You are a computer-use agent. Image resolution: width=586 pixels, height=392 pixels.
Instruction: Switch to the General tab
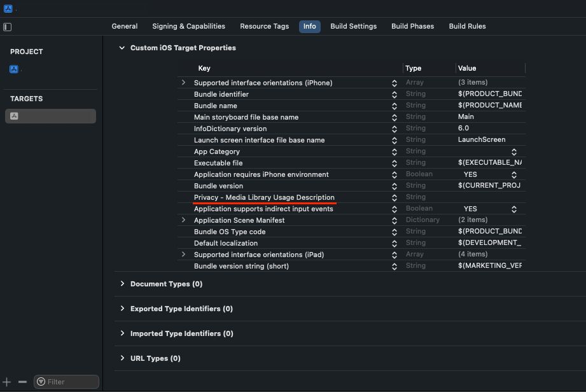124,26
